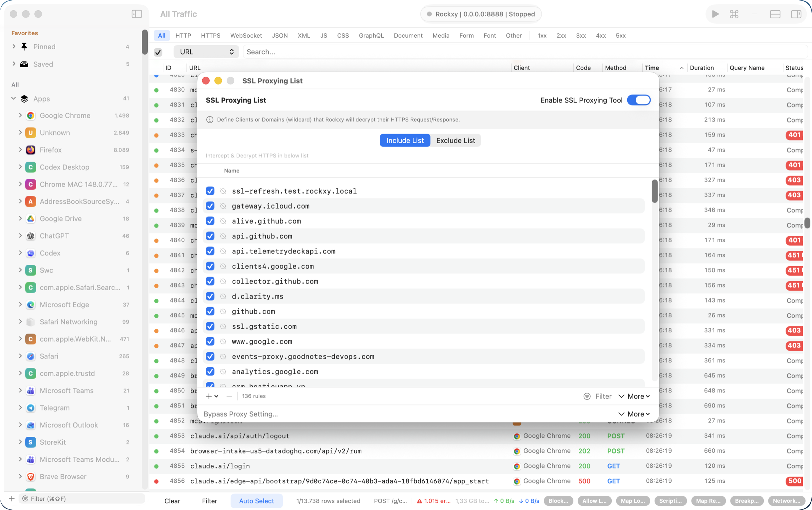Image resolution: width=812 pixels, height=510 pixels.
Task: Open the More menu beside Filter
Action: (634, 396)
